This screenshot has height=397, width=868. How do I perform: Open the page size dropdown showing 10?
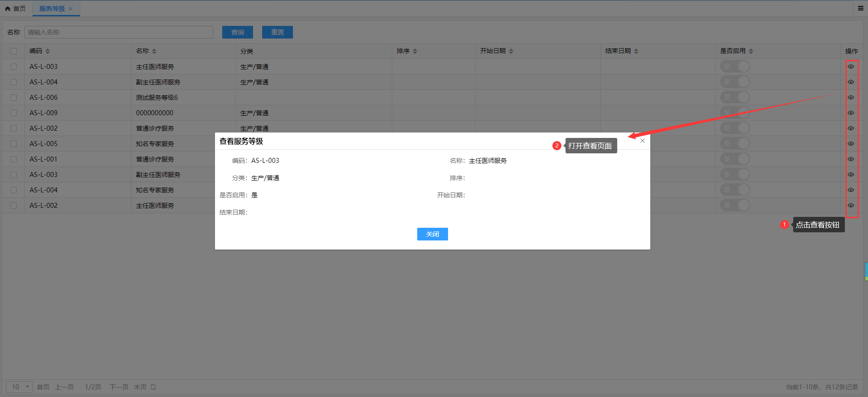point(19,387)
